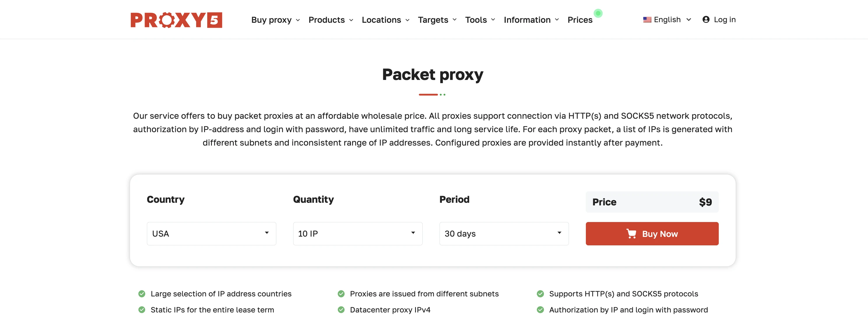
Task: Click checkmark next to Datacenter proxy IPv4
Action: pos(341,310)
